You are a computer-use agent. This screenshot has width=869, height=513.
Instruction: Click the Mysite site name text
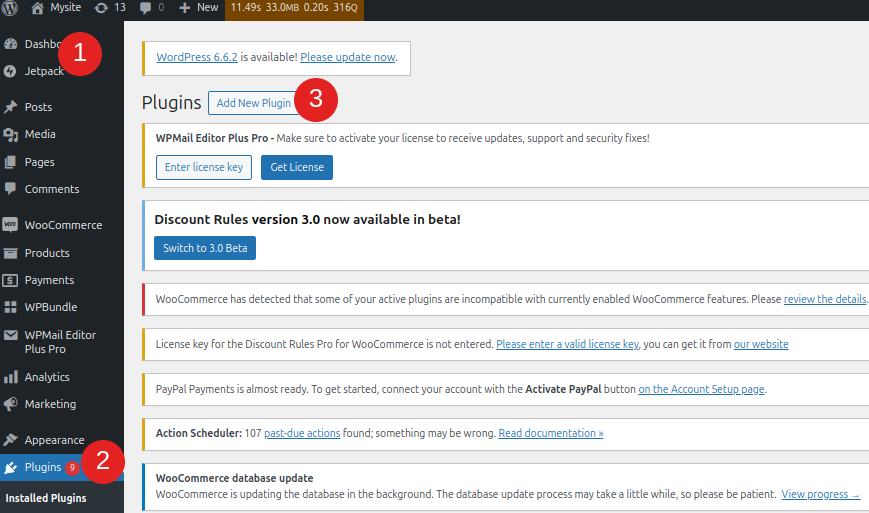(x=65, y=8)
